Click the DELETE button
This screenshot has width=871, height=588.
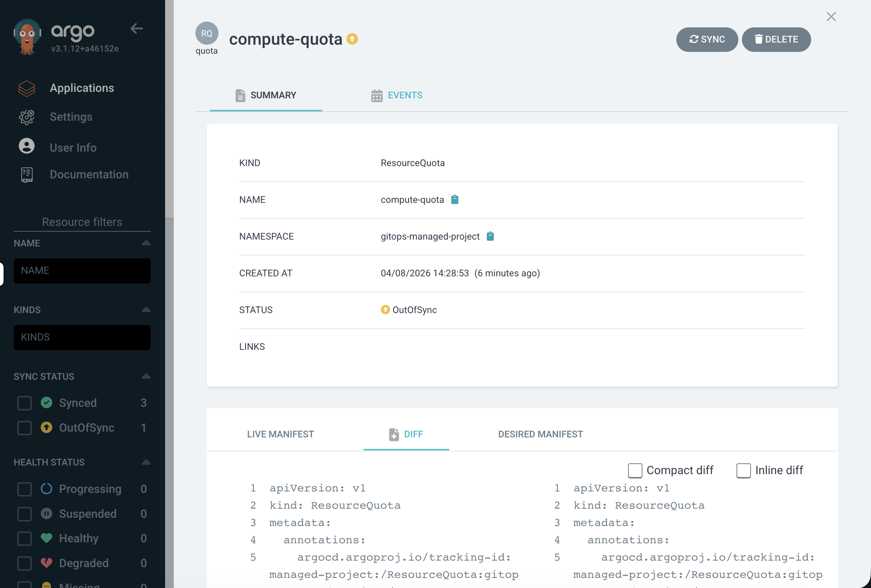pyautogui.click(x=776, y=39)
